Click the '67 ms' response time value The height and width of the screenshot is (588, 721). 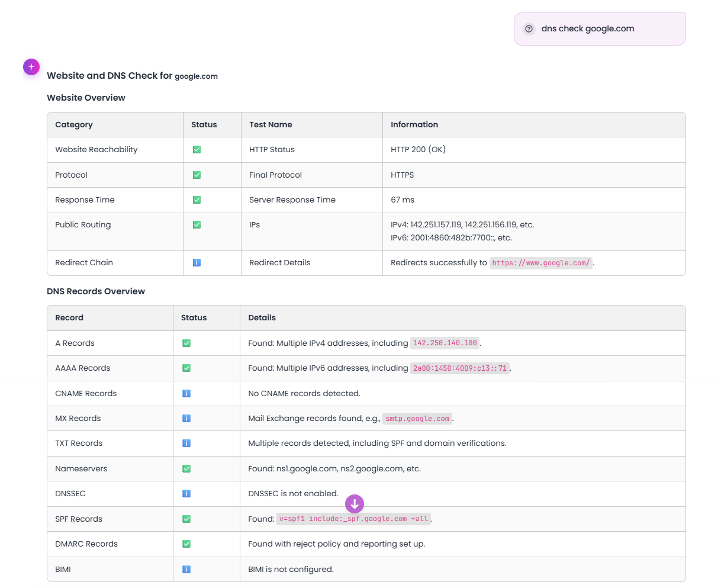point(403,200)
